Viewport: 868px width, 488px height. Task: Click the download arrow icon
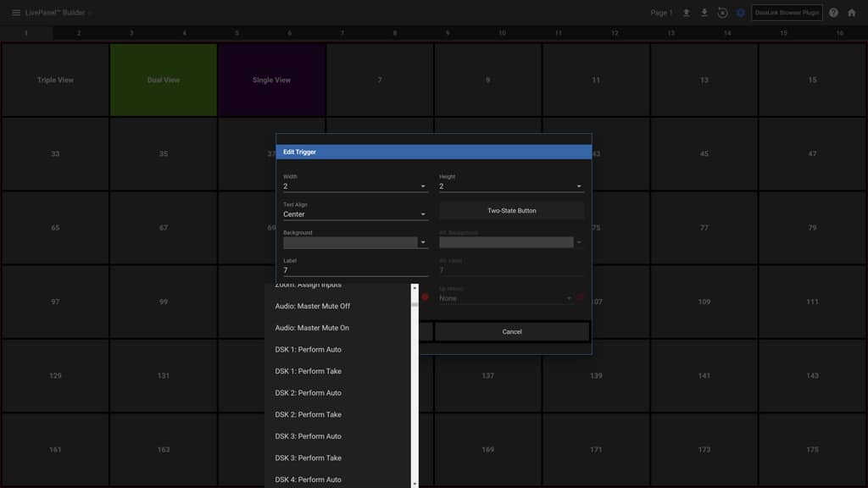point(704,13)
